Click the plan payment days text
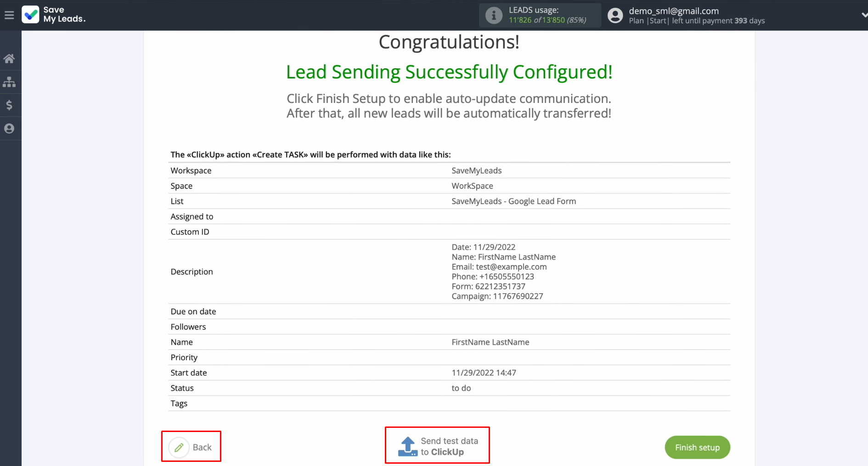The height and width of the screenshot is (466, 868). (x=697, y=21)
